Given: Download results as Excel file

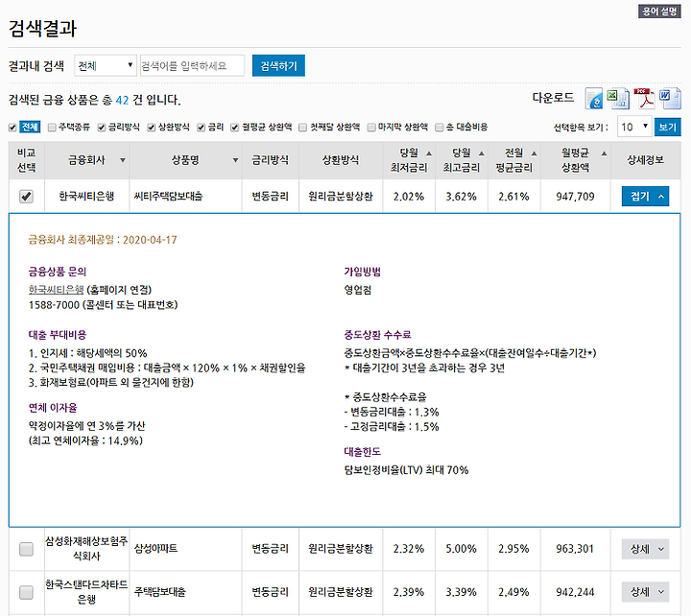Looking at the screenshot, I should (x=618, y=98).
